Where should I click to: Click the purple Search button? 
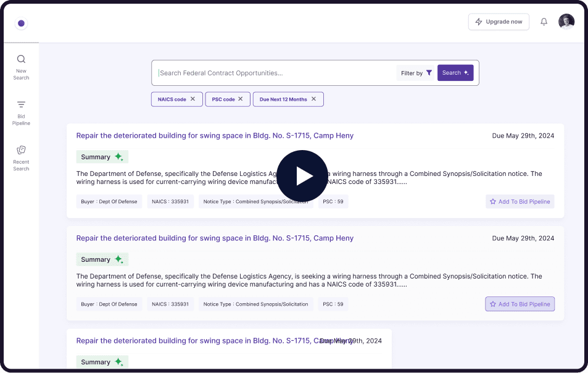tap(455, 73)
